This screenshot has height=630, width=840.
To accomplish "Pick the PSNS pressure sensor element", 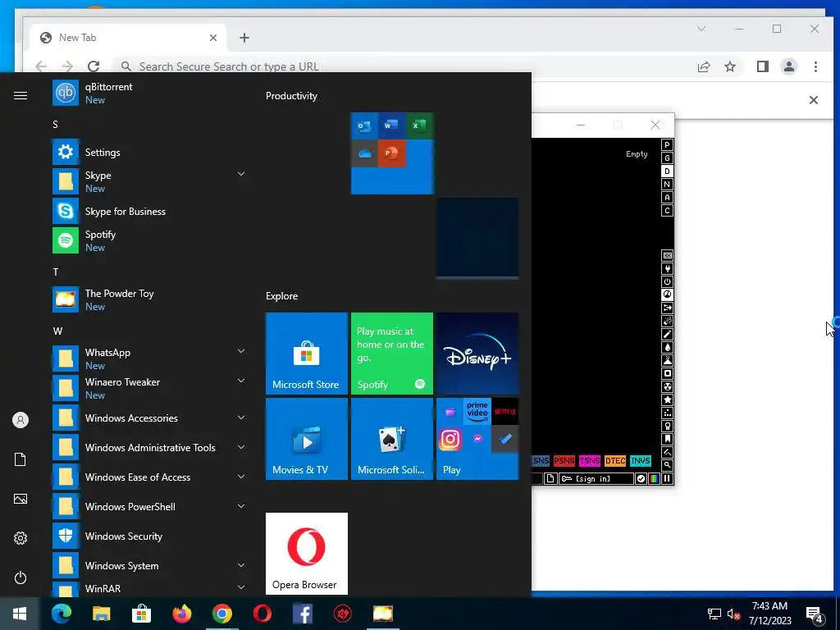I will click(x=564, y=461).
